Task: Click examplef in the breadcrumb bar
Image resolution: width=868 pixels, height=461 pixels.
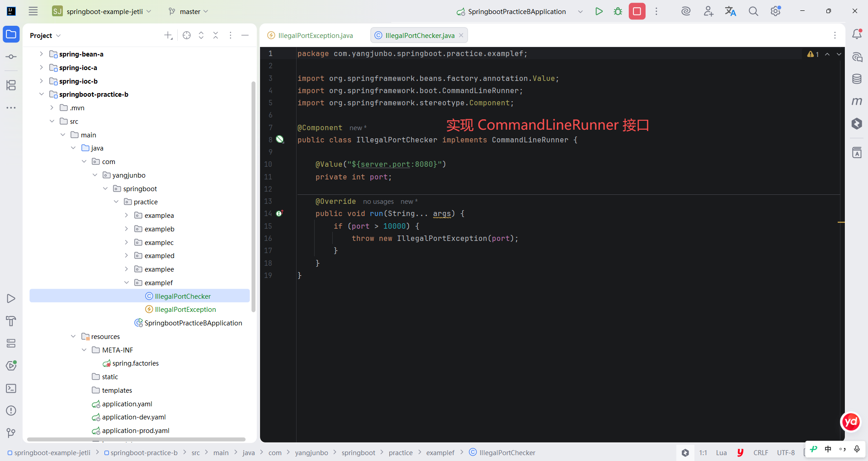Action: [x=440, y=452]
